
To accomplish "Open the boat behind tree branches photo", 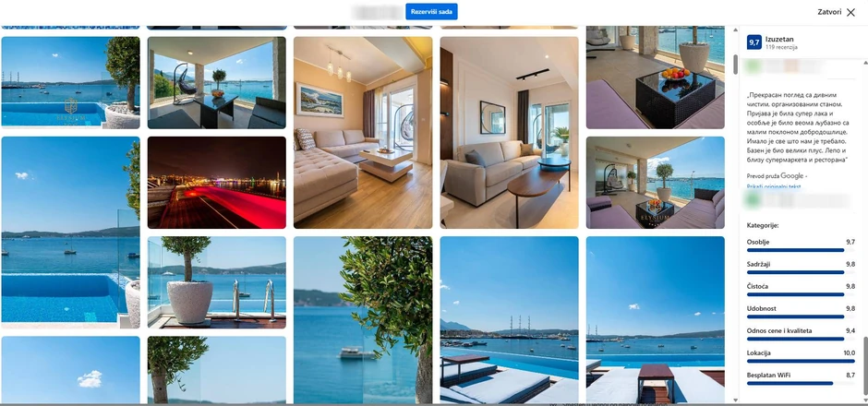I will (x=363, y=319).
